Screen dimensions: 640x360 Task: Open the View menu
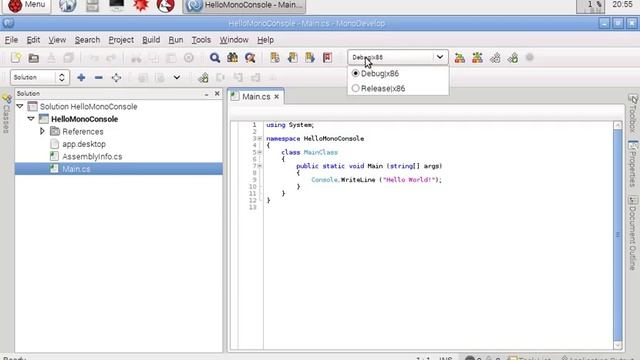[x=57, y=40]
